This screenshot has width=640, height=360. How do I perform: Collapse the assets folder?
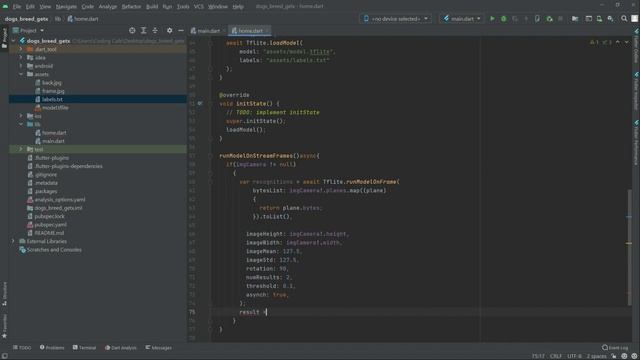[21, 74]
